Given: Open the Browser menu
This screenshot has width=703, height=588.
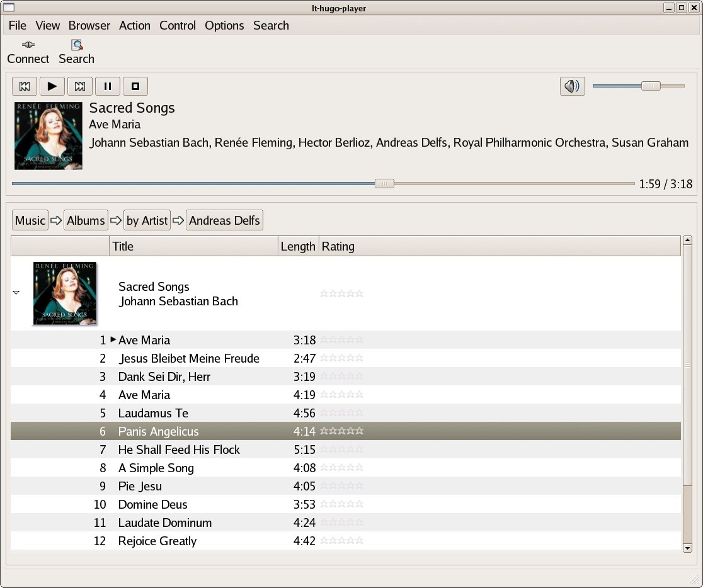Looking at the screenshot, I should click(x=89, y=26).
